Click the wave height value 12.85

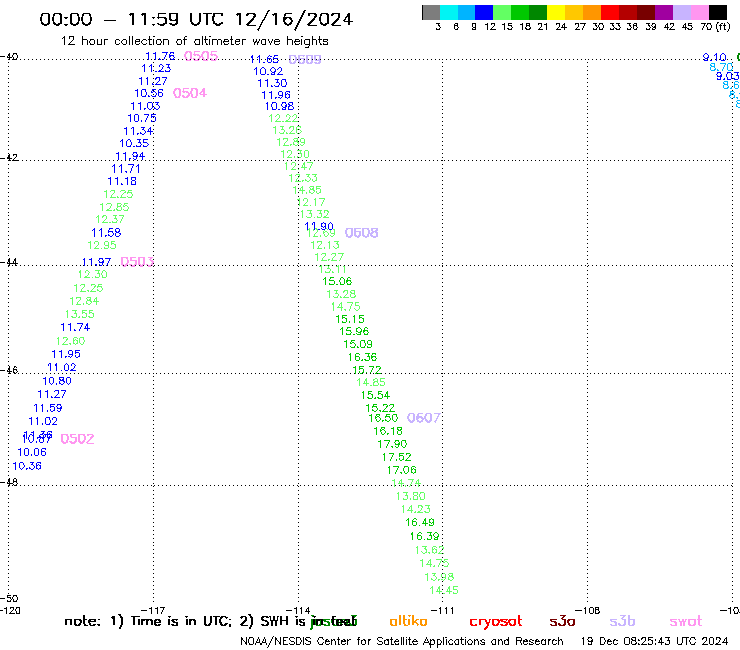(x=114, y=207)
